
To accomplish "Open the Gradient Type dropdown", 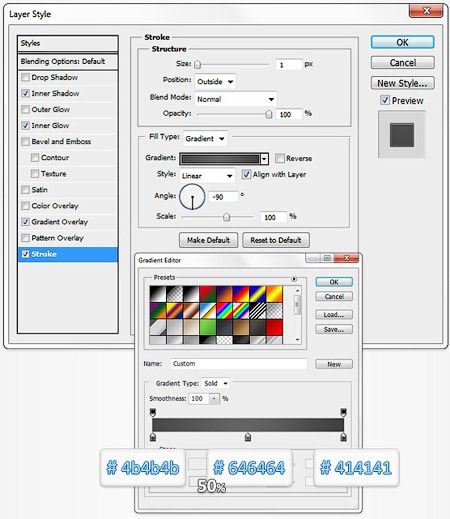I will tap(216, 383).
